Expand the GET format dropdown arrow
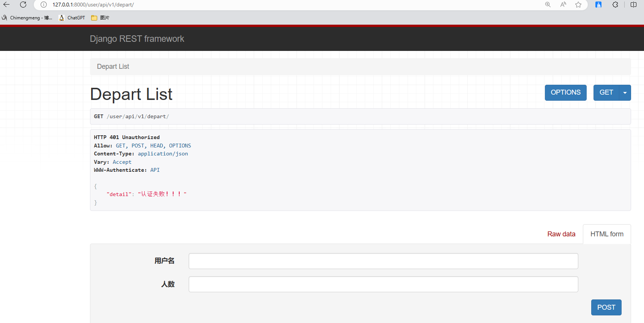This screenshot has height=323, width=644. pyautogui.click(x=625, y=93)
